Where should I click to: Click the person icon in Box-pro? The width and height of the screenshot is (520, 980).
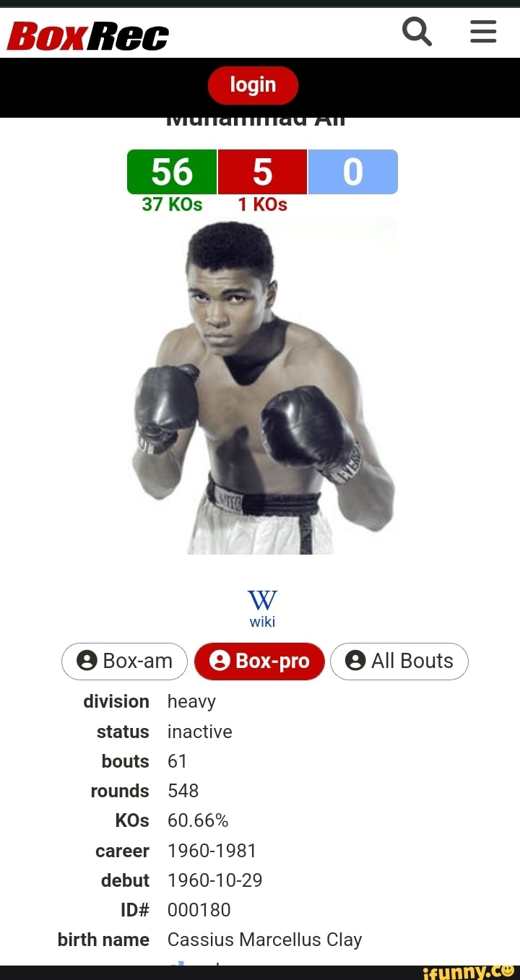[220, 661]
